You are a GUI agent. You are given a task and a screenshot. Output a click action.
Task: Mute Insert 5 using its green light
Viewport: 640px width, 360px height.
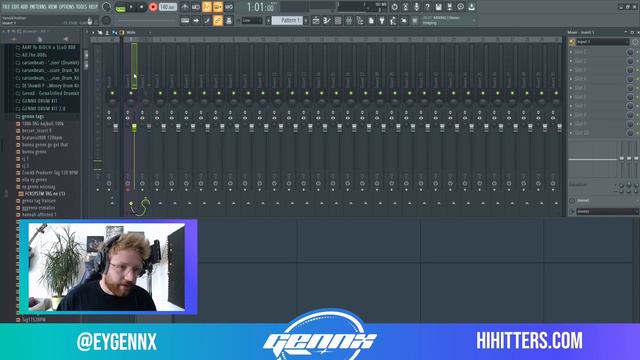click(189, 93)
